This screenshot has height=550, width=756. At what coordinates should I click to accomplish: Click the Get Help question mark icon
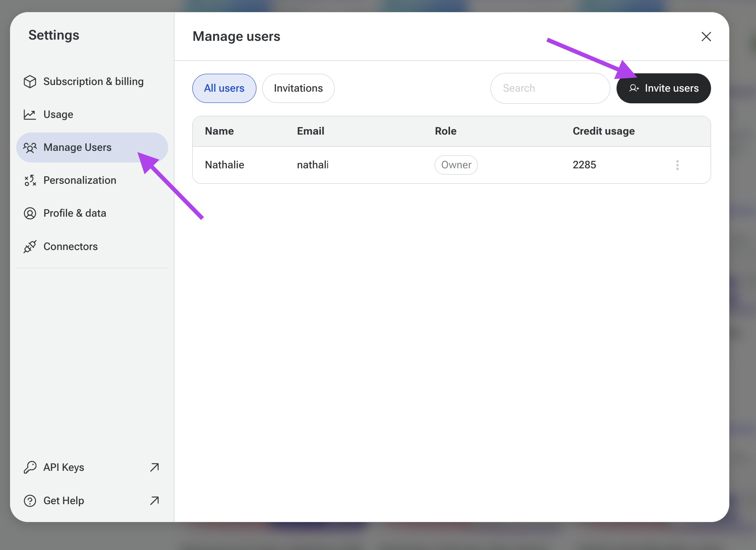click(30, 501)
